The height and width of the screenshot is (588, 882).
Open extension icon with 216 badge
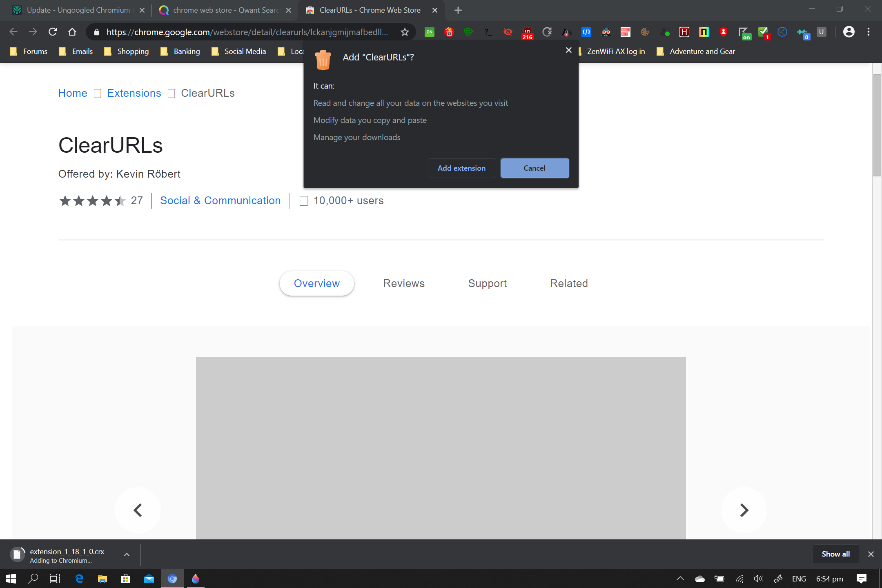click(527, 33)
